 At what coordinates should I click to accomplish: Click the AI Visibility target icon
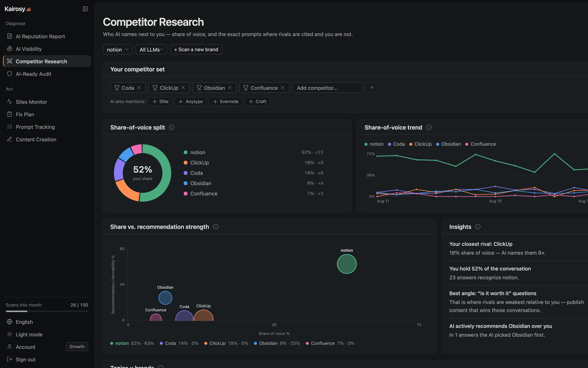[10, 49]
